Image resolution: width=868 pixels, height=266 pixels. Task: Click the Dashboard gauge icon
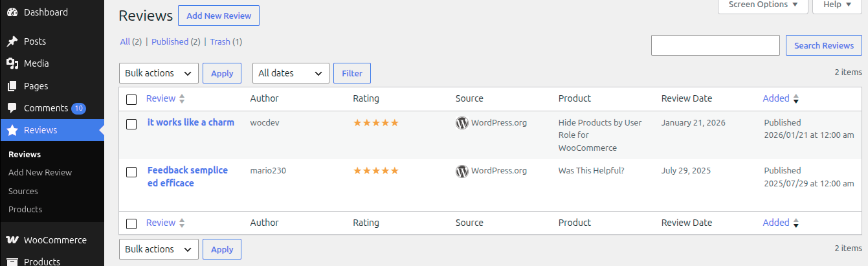tap(12, 12)
